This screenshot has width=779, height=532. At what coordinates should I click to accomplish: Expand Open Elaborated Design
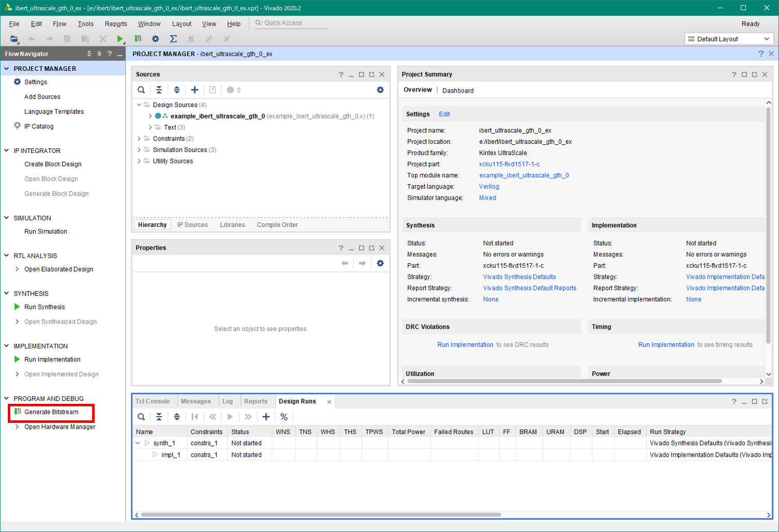[17, 269]
